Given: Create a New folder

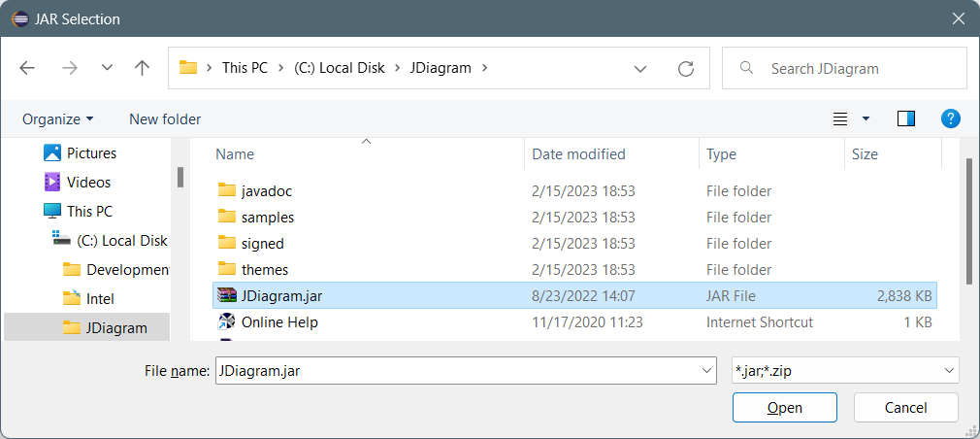Looking at the screenshot, I should (x=165, y=118).
